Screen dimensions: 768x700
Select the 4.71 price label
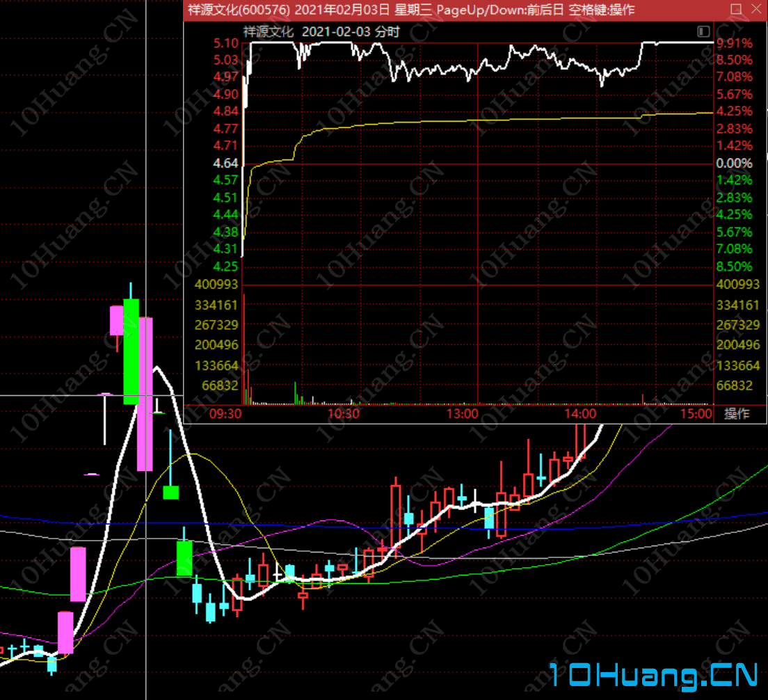click(226, 145)
